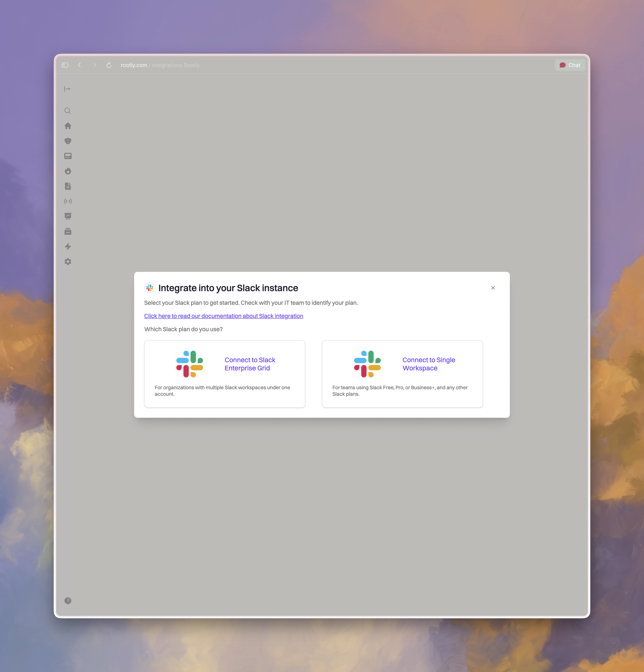Image resolution: width=644 pixels, height=672 pixels.
Task: Click "Select your Slack plan to get started" text
Action: (251, 303)
